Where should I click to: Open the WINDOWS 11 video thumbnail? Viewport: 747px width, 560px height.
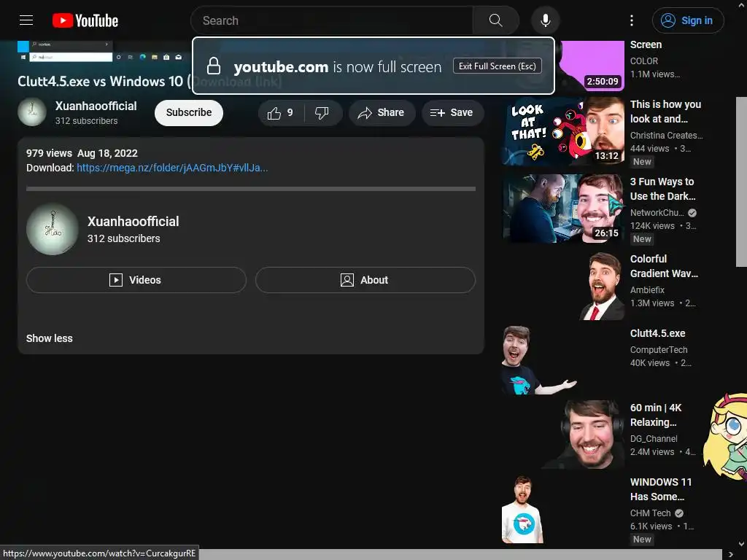point(562,509)
